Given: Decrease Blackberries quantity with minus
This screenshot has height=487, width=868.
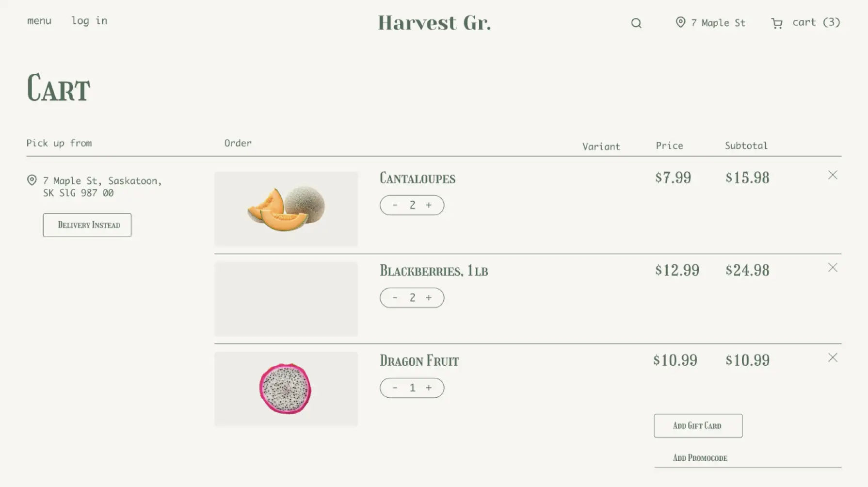Looking at the screenshot, I should [x=395, y=298].
